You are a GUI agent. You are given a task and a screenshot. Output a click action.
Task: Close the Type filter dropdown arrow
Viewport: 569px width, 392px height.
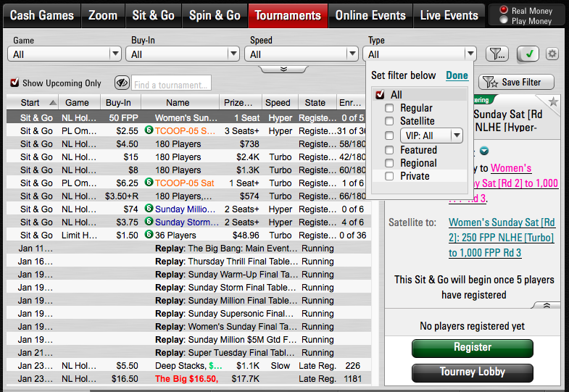pos(470,54)
